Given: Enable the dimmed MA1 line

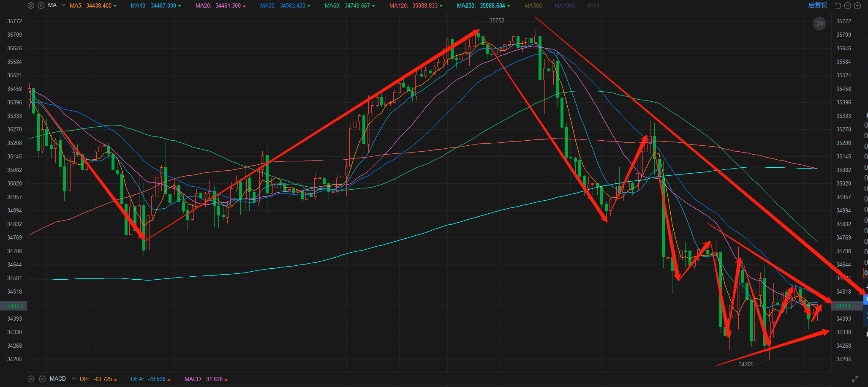Looking at the screenshot, I should click(594, 5).
